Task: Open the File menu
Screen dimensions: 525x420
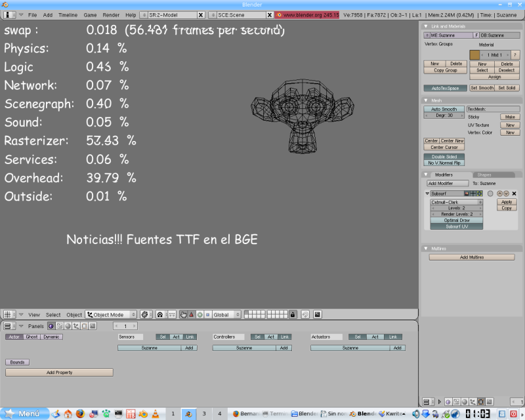Action: (x=32, y=15)
